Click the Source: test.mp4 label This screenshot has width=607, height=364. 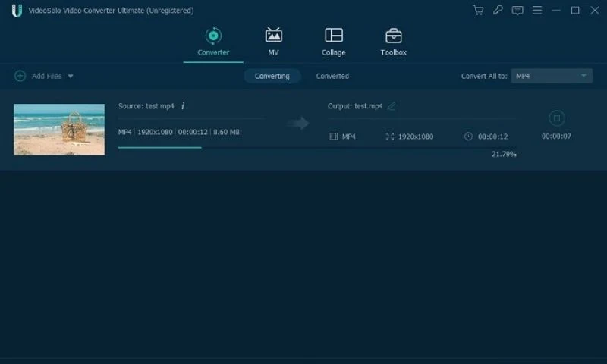146,106
